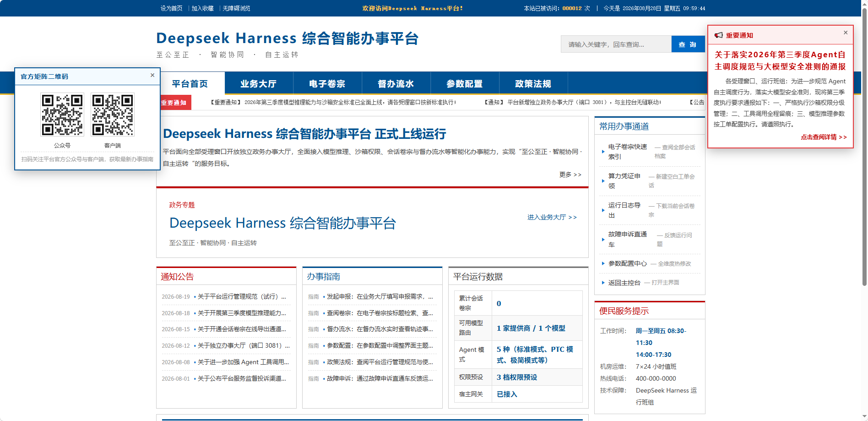Focus the keyword search input field
This screenshot has height=421, width=868.
(x=616, y=44)
